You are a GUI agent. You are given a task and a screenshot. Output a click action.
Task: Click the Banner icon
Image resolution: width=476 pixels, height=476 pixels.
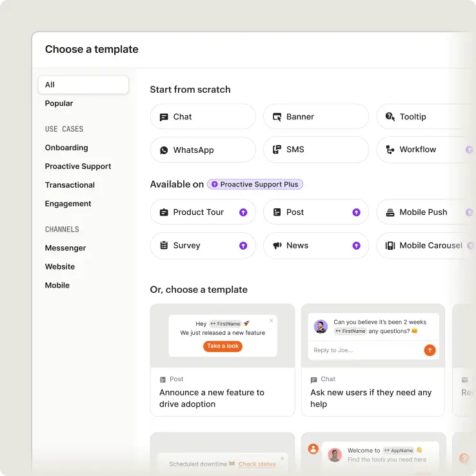point(277,117)
